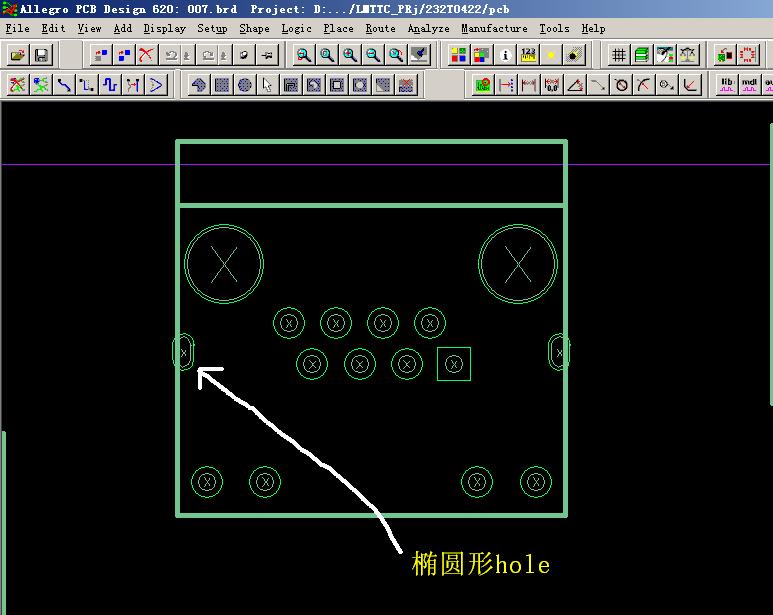Open the Edit menu
The image size is (773, 615).
(53, 29)
